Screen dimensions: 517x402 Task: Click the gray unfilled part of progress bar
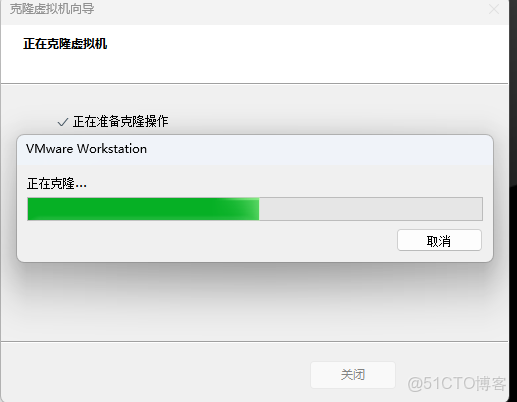[x=371, y=209]
